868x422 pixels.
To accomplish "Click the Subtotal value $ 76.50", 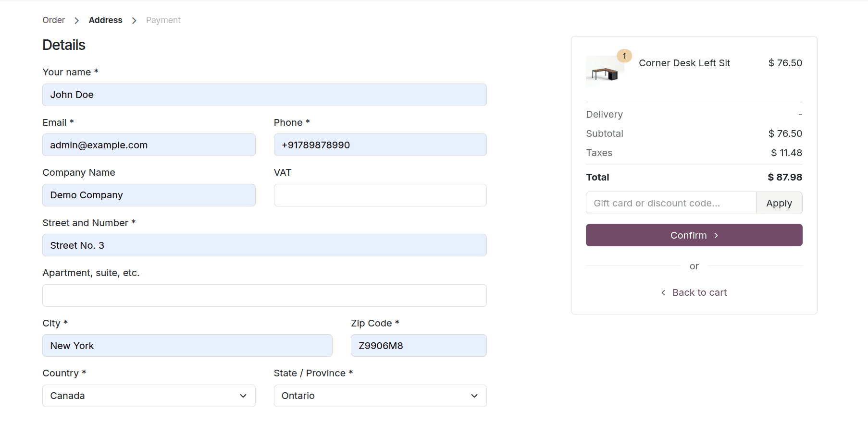I will point(785,133).
